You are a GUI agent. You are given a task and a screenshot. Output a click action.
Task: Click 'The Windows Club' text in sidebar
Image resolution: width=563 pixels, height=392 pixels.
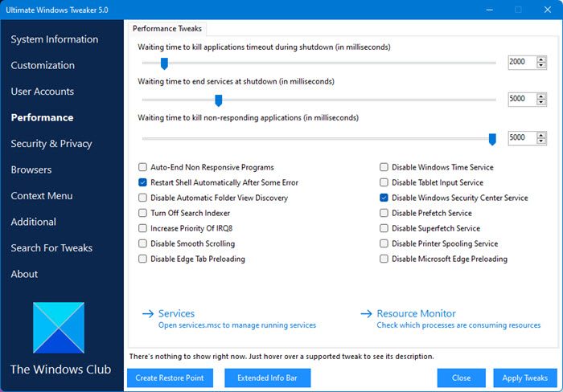[x=60, y=370]
